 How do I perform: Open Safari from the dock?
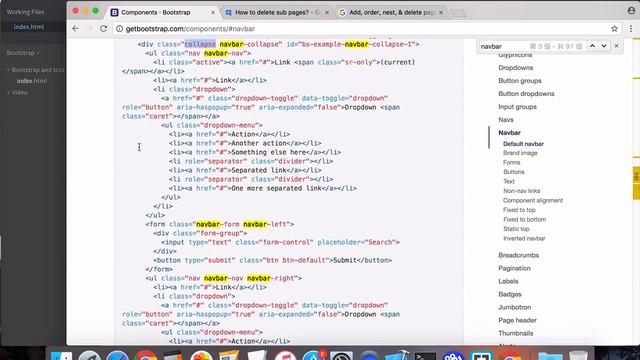click(x=118, y=356)
